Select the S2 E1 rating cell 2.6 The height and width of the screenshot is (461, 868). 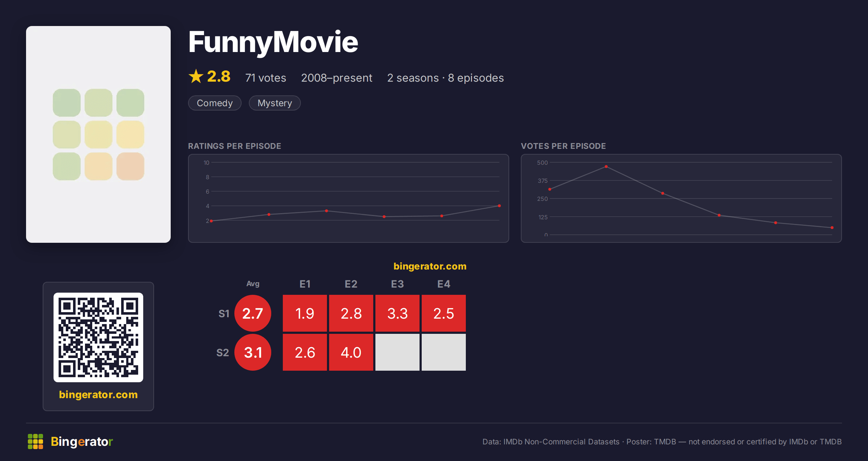tap(305, 352)
